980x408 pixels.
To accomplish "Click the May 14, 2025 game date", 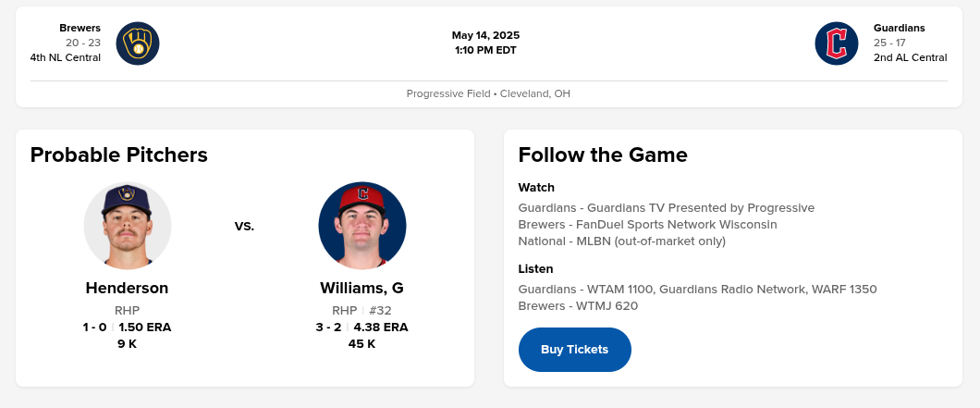I will [x=485, y=35].
